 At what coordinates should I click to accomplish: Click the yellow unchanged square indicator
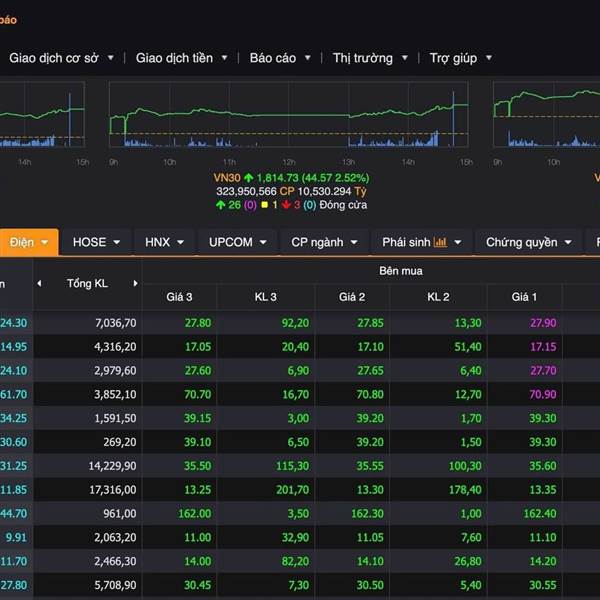coord(262,205)
